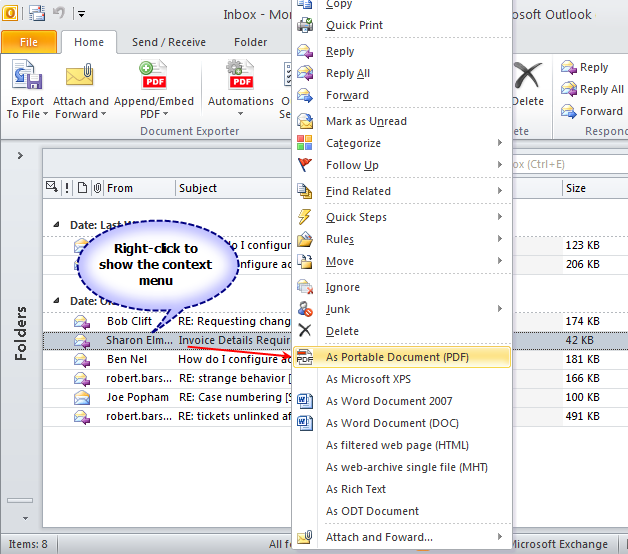Screen dimensions: 628x554
Task: Click the Export To File icon
Action: pyautogui.click(x=27, y=74)
